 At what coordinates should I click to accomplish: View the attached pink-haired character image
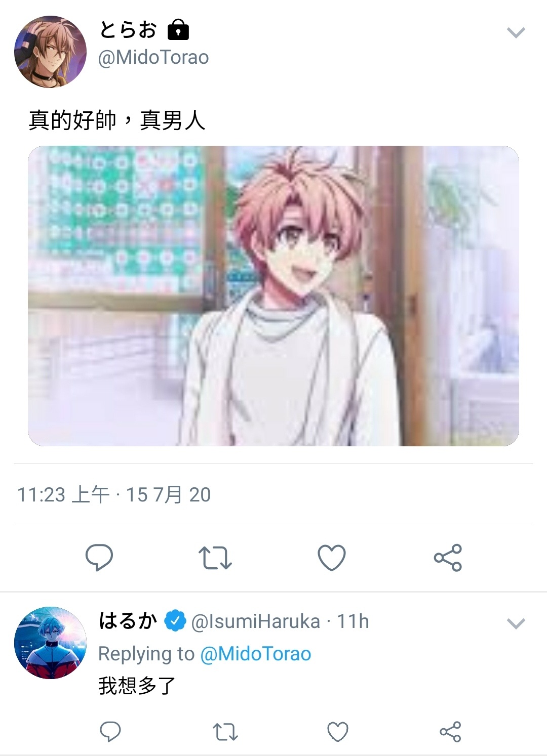point(273,296)
